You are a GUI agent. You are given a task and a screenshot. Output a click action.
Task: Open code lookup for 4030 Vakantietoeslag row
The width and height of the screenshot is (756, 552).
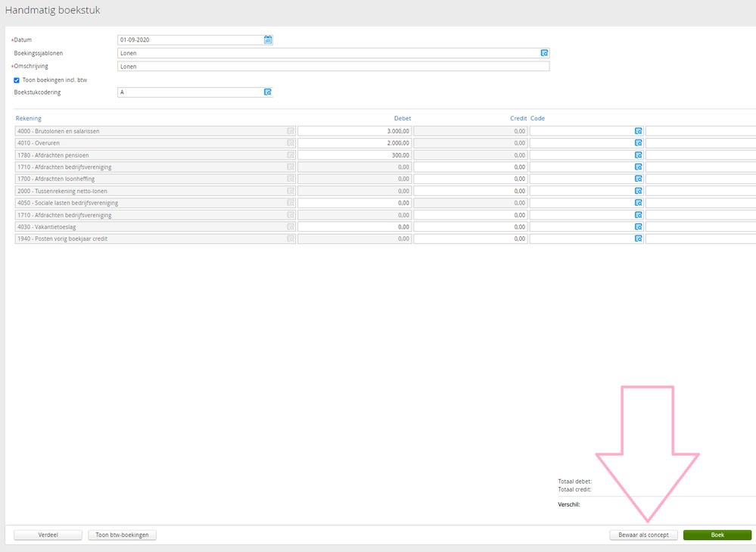[639, 227]
